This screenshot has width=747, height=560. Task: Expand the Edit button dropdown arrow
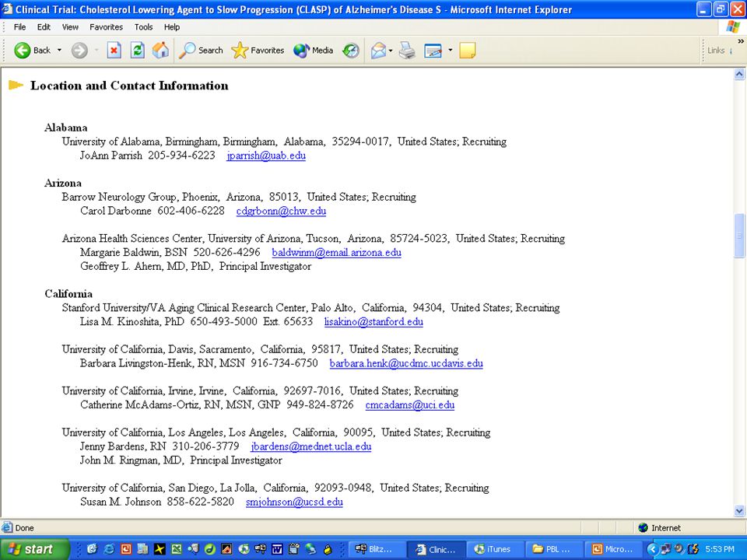pyautogui.click(x=451, y=50)
